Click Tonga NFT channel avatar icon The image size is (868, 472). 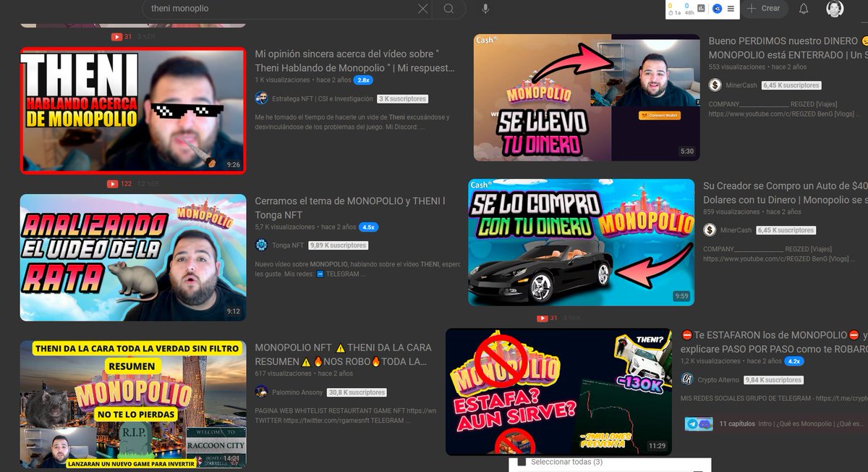coord(261,245)
